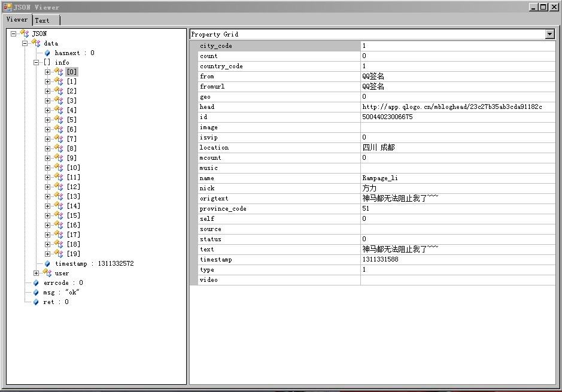Screen dimensions: 562x392
Task: Click the object icon for [14]
Action: [x=59, y=206]
